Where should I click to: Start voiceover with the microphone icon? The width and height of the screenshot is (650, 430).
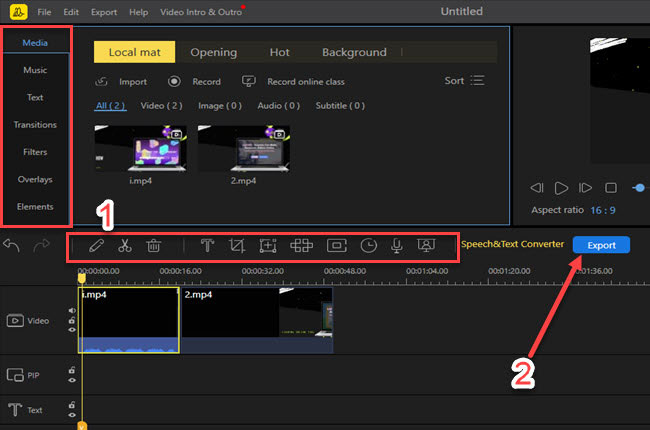tap(396, 245)
